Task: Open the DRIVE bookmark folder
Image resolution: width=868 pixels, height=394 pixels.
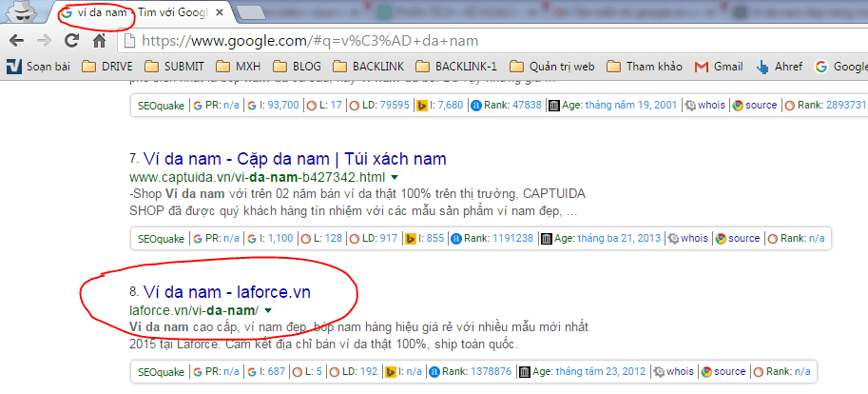Action: coord(107,67)
